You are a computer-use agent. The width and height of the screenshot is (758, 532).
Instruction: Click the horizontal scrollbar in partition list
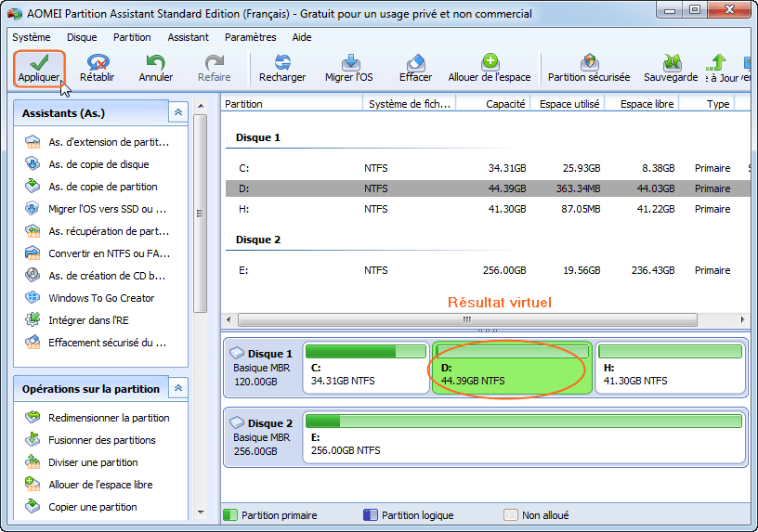coord(467,320)
